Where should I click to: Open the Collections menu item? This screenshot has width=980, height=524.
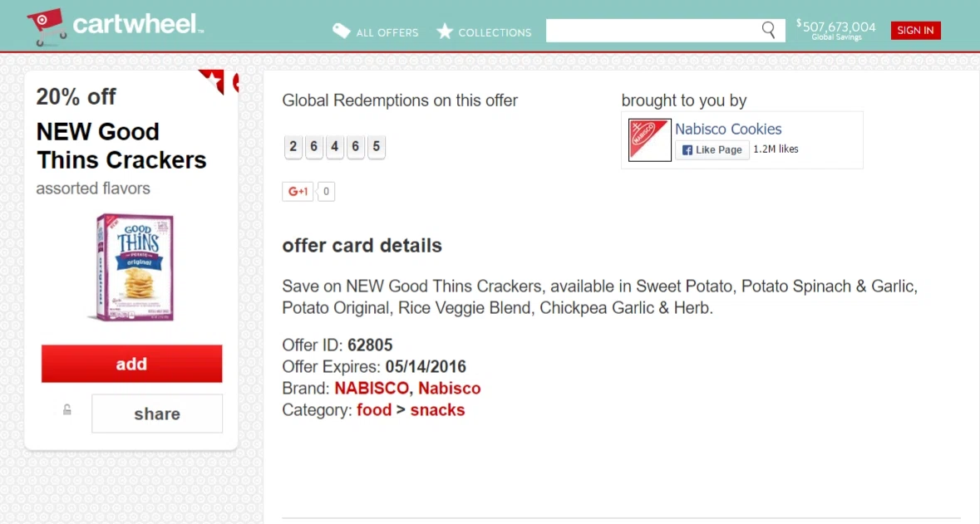pos(495,32)
